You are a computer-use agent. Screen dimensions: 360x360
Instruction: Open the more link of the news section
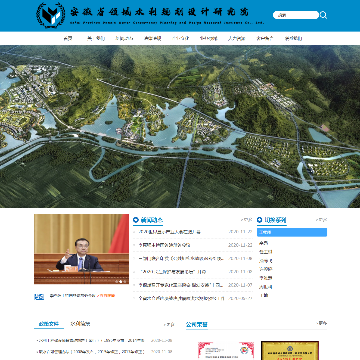coord(246,220)
